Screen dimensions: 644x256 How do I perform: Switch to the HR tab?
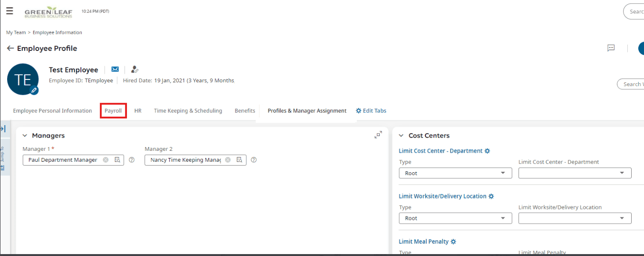pos(138,111)
